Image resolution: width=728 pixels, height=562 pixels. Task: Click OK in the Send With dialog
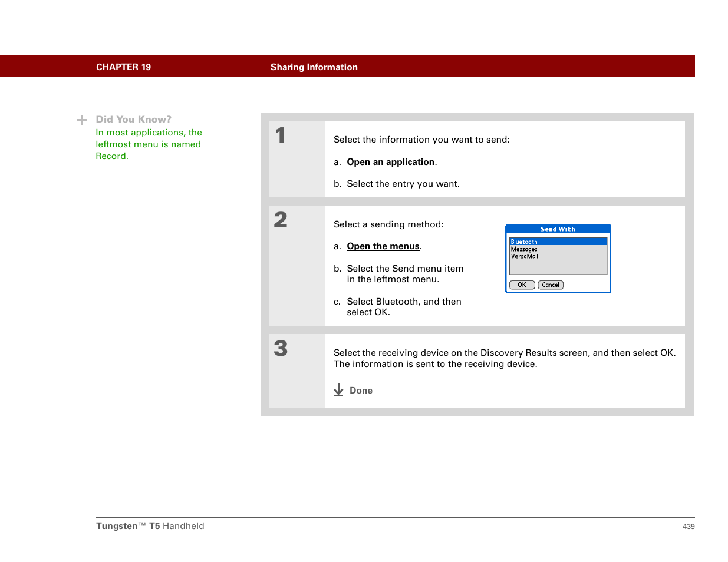point(522,285)
